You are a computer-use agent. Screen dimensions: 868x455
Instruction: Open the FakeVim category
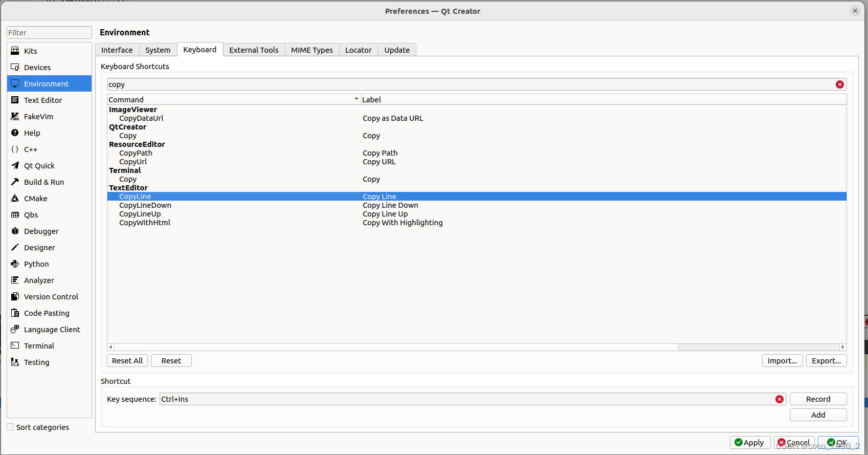(49, 117)
